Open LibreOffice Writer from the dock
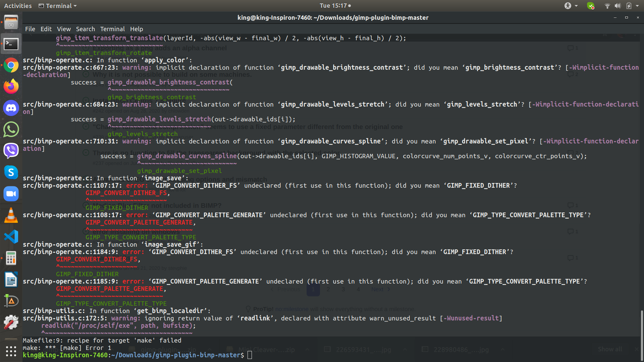 click(11, 279)
